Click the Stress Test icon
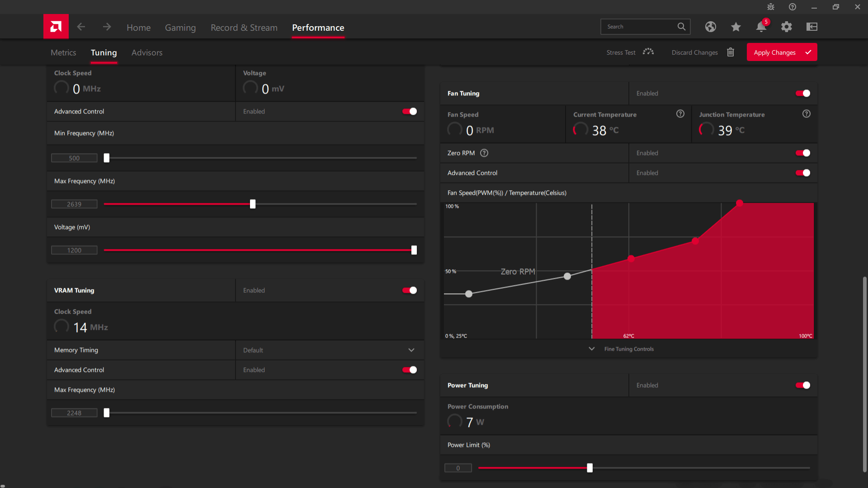The image size is (868, 488). 649,52
